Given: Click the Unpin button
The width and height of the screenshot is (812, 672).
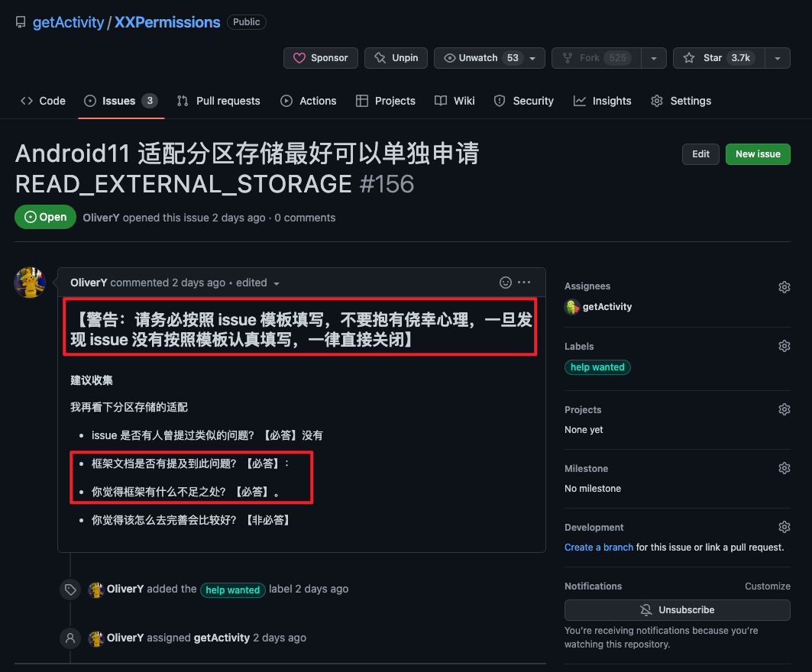Looking at the screenshot, I should [x=396, y=58].
